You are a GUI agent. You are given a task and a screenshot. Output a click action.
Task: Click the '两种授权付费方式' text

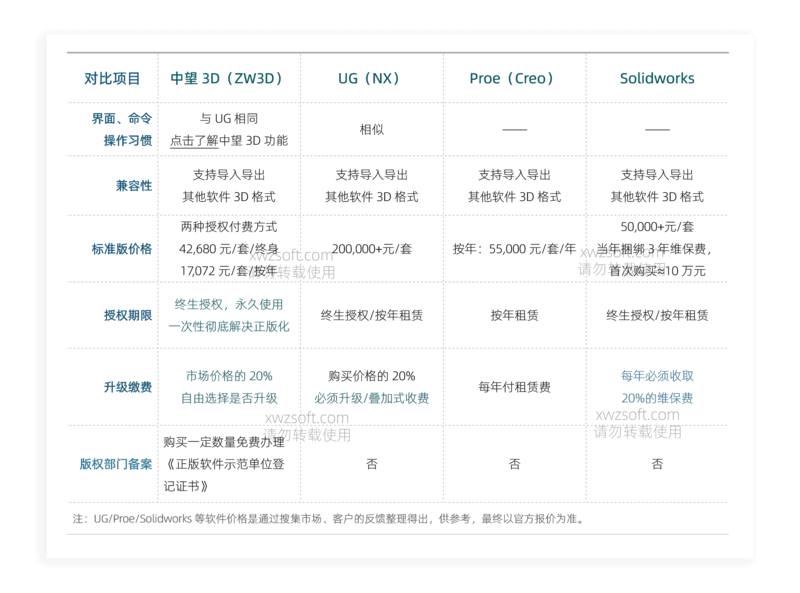[229, 227]
